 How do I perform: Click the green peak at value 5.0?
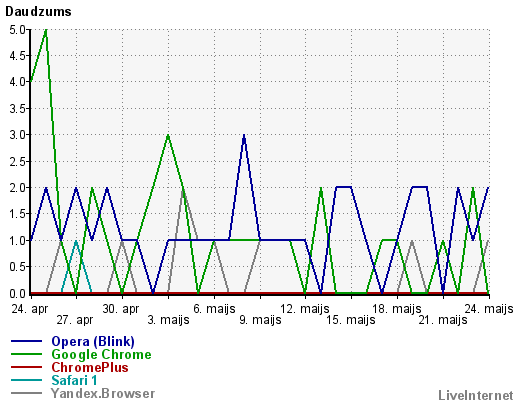[46, 30]
